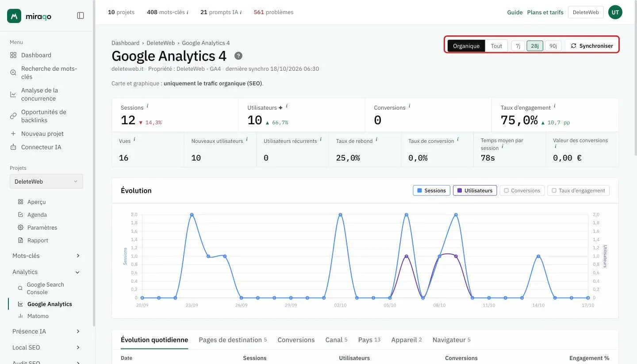637x364 pixels.
Task: Open Google Search Console analytics
Action: 44,288
